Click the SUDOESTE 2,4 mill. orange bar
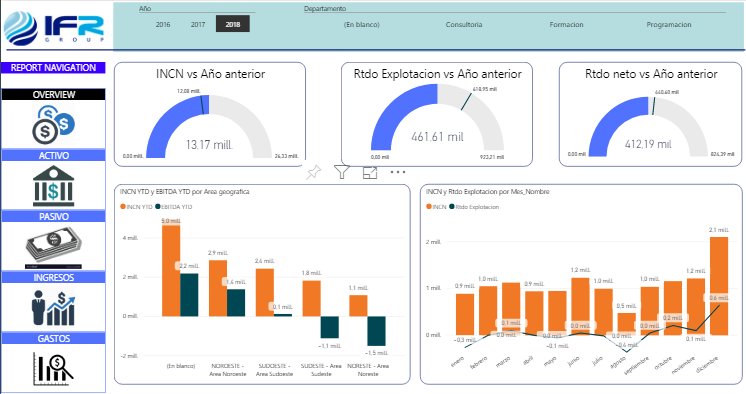 265,292
